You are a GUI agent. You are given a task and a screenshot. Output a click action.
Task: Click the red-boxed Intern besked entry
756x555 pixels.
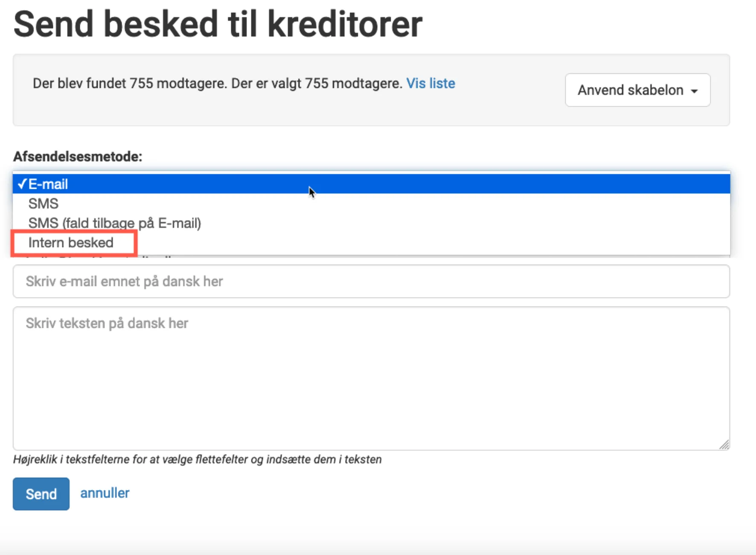(71, 242)
